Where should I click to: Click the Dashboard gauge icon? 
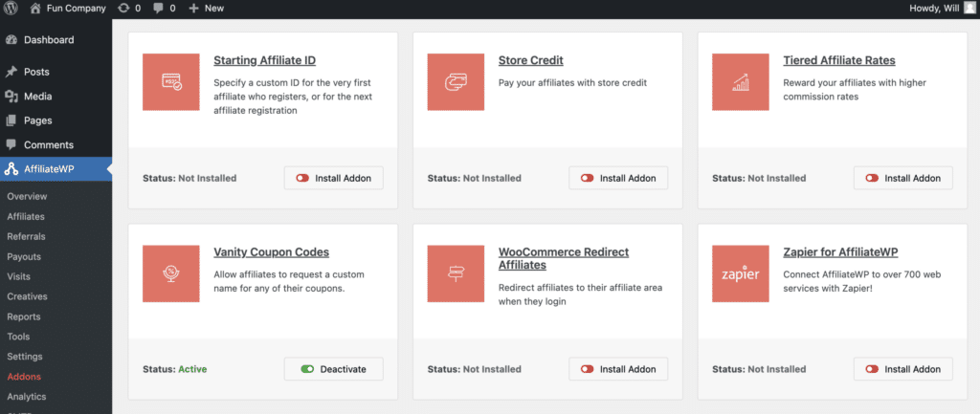click(x=11, y=40)
